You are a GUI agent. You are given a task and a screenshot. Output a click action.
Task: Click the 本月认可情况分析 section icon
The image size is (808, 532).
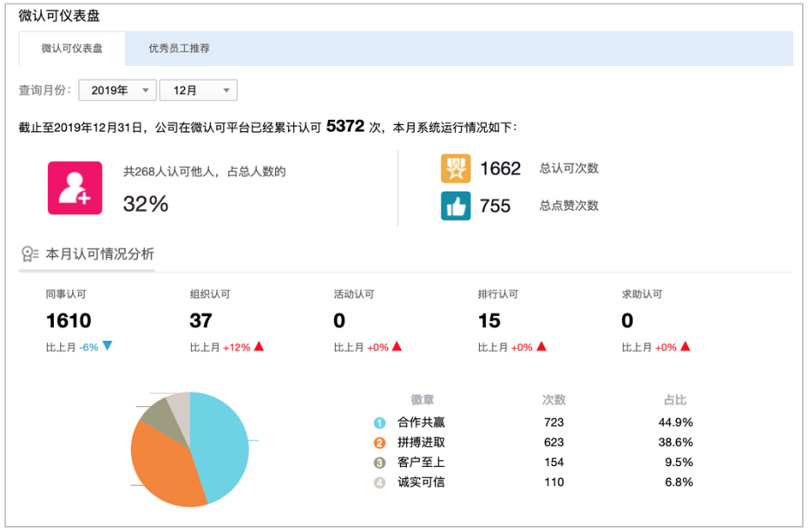[30, 254]
